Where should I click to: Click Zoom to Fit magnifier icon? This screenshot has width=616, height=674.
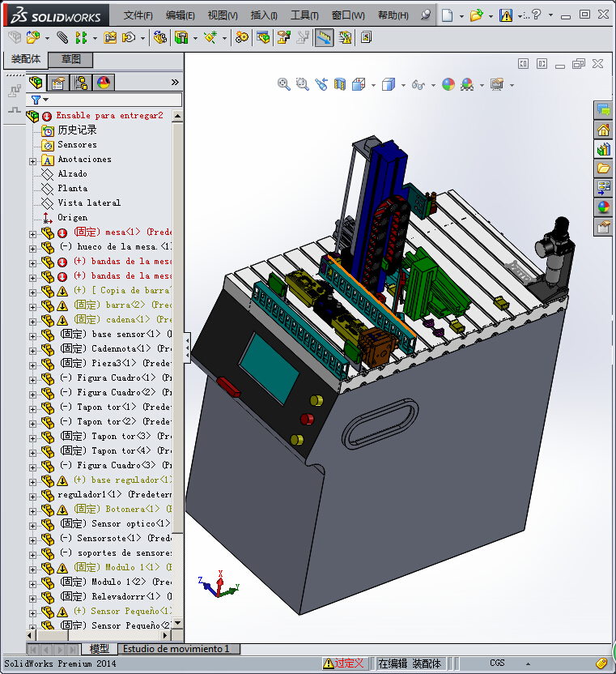283,83
